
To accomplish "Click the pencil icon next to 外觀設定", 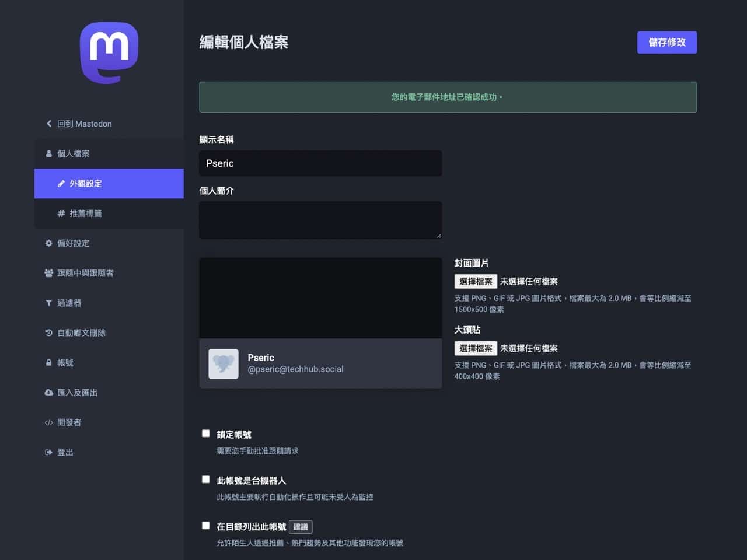I will pos(61,184).
